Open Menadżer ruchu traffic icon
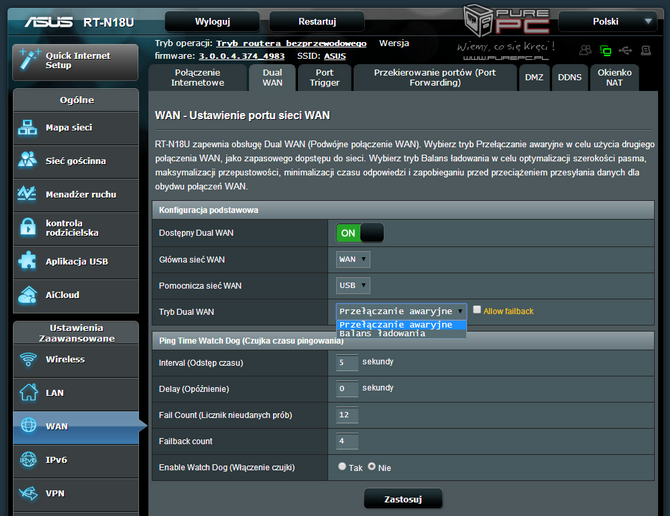 coord(27,194)
